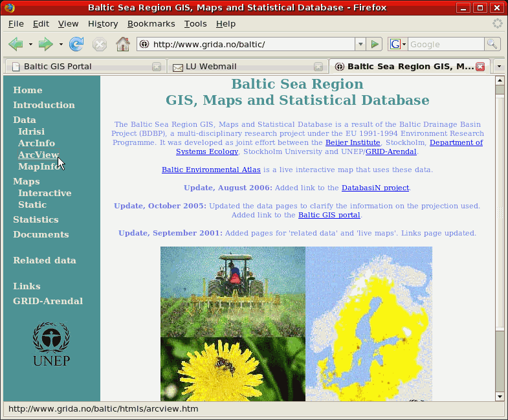508x420 pixels.
Task: Click the scrollbar down arrow
Action: tap(500, 397)
